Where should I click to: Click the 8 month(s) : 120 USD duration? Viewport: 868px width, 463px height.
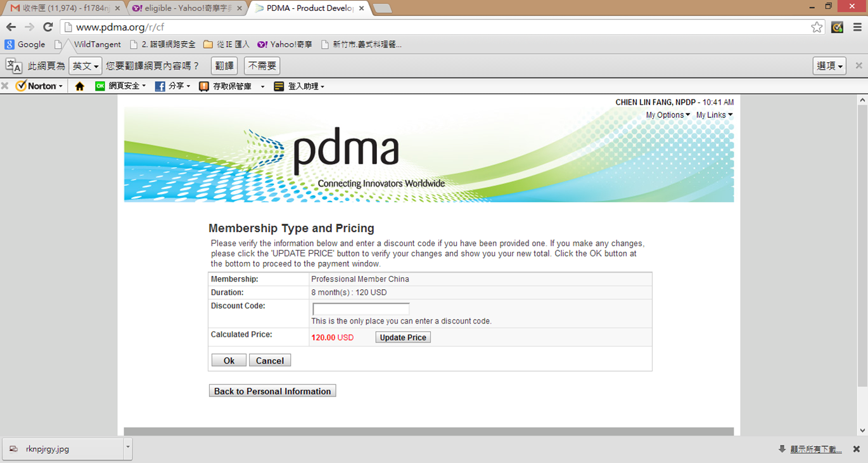tap(348, 292)
